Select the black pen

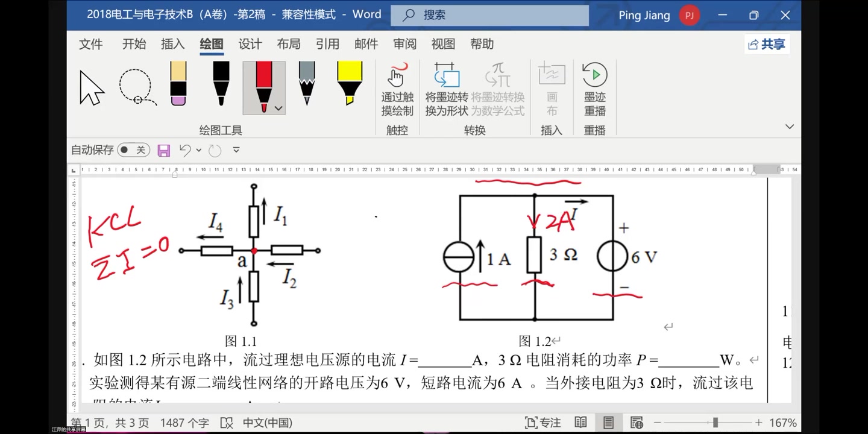click(221, 84)
